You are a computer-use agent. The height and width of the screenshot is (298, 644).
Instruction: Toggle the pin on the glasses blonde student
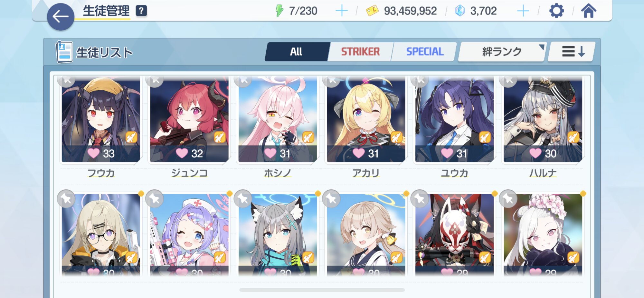[x=66, y=199]
